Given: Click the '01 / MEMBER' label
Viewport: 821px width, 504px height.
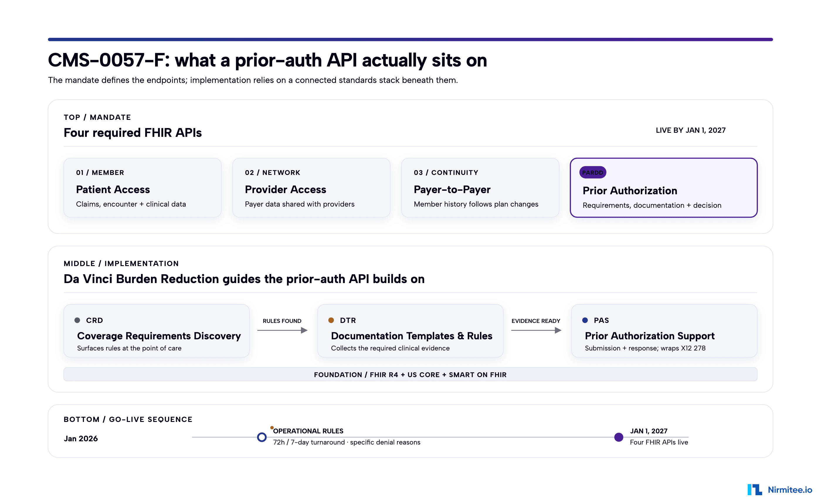Looking at the screenshot, I should pos(100,172).
